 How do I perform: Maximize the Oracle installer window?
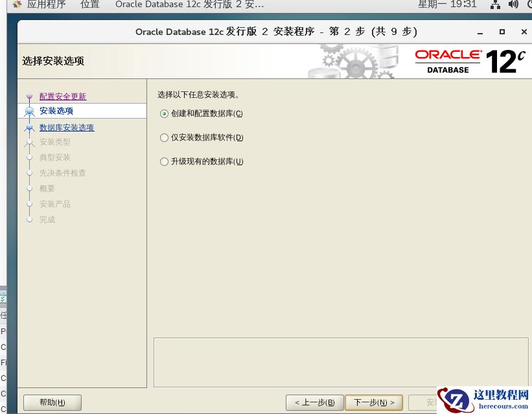[x=502, y=32]
